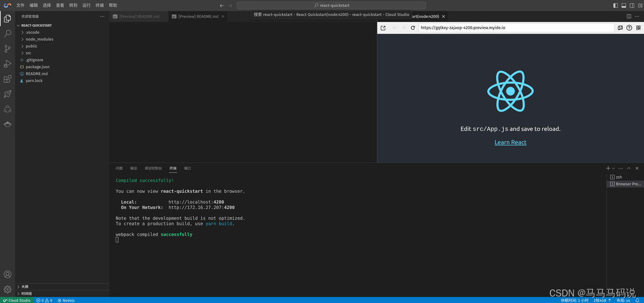Click the notifications bell in status bar
Image resolution: width=644 pixels, height=303 pixels.
(x=638, y=300)
